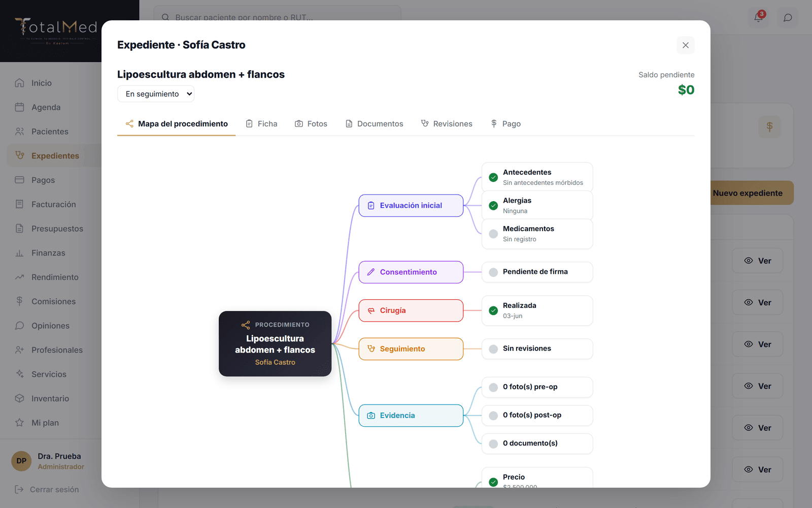The image size is (812, 508).
Task: Select Mapa del procedimiento tab
Action: (177, 124)
